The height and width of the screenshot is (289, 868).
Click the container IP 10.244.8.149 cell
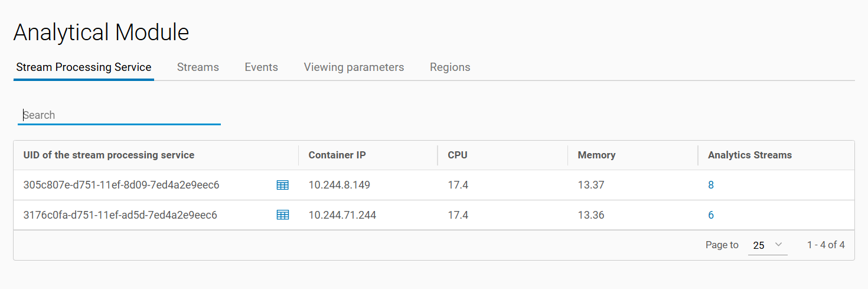340,185
